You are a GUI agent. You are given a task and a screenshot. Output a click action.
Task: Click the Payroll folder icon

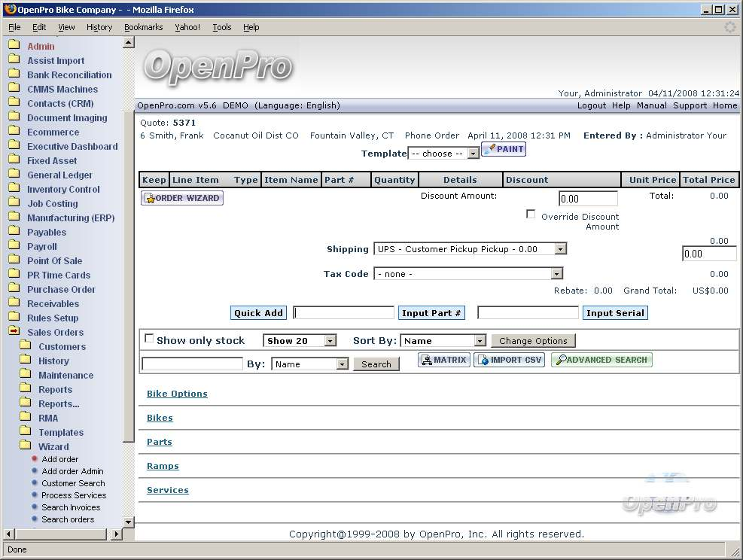(x=14, y=246)
